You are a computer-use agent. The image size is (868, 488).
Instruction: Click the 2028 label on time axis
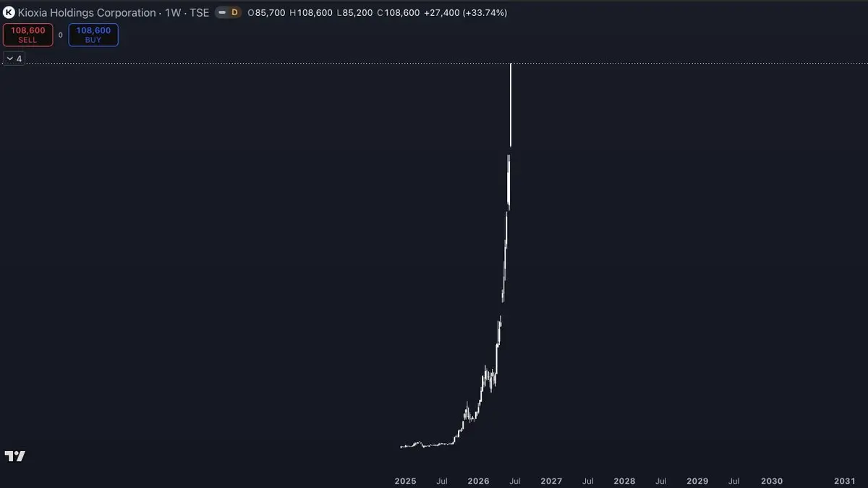pyautogui.click(x=624, y=481)
